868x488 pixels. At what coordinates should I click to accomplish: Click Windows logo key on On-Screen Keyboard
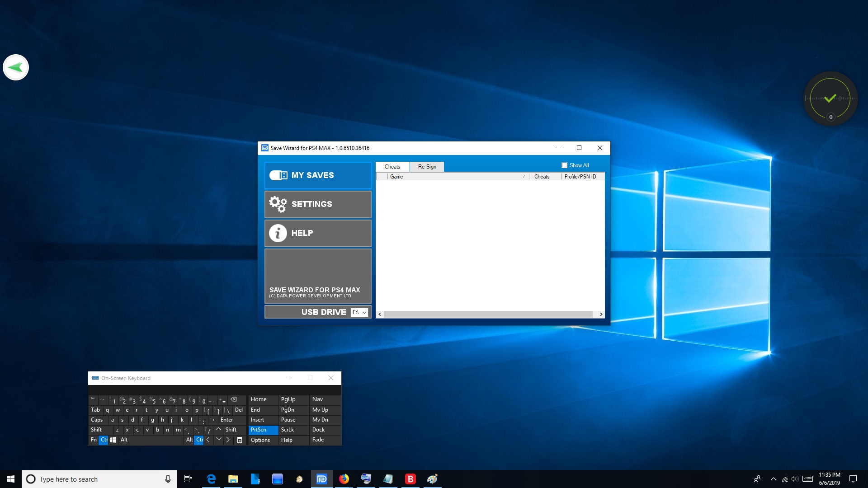(113, 440)
